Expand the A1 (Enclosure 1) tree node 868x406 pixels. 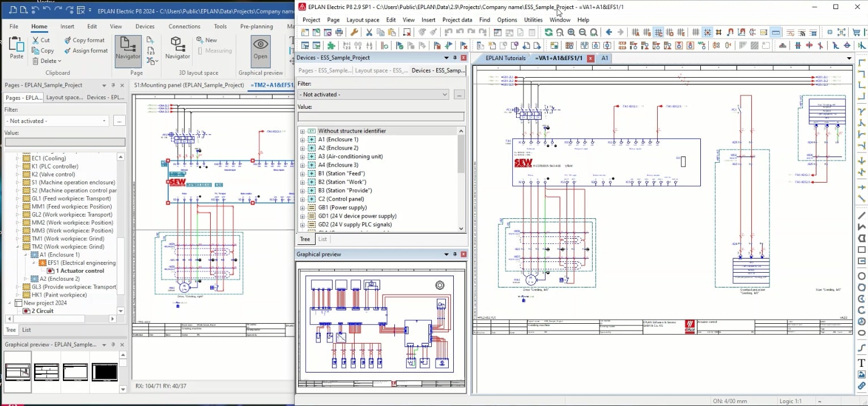click(303, 139)
